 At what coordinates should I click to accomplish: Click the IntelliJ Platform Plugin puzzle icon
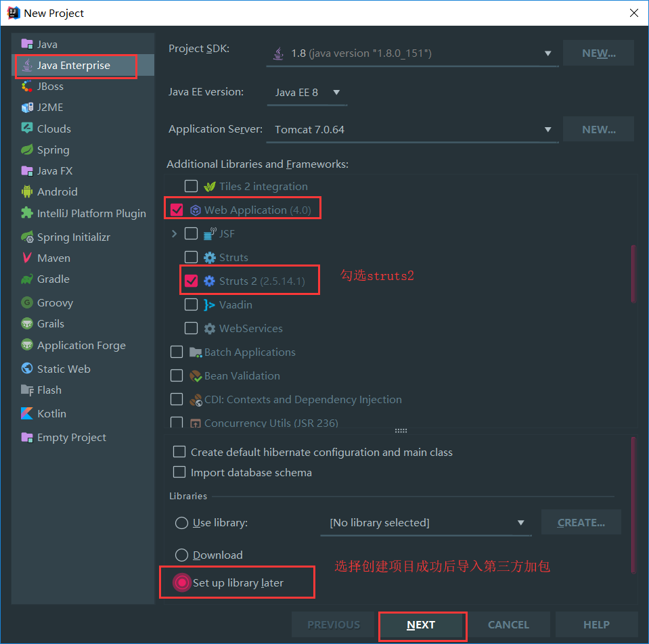click(27, 213)
